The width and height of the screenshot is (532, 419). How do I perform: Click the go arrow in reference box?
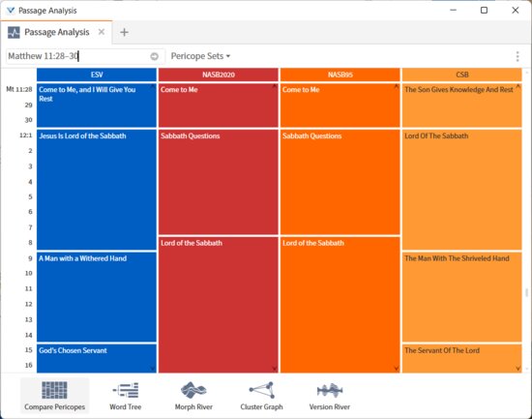click(154, 56)
